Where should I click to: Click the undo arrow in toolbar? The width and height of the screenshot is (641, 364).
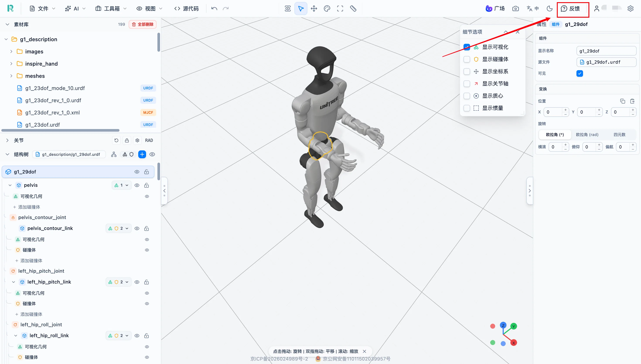point(214,9)
